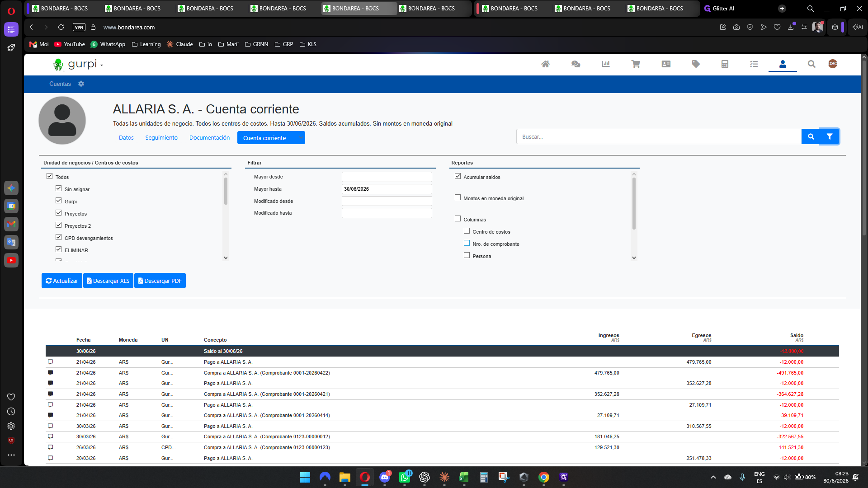Open settings gear next to Cuentas
This screenshot has height=488, width=868.
point(81,84)
